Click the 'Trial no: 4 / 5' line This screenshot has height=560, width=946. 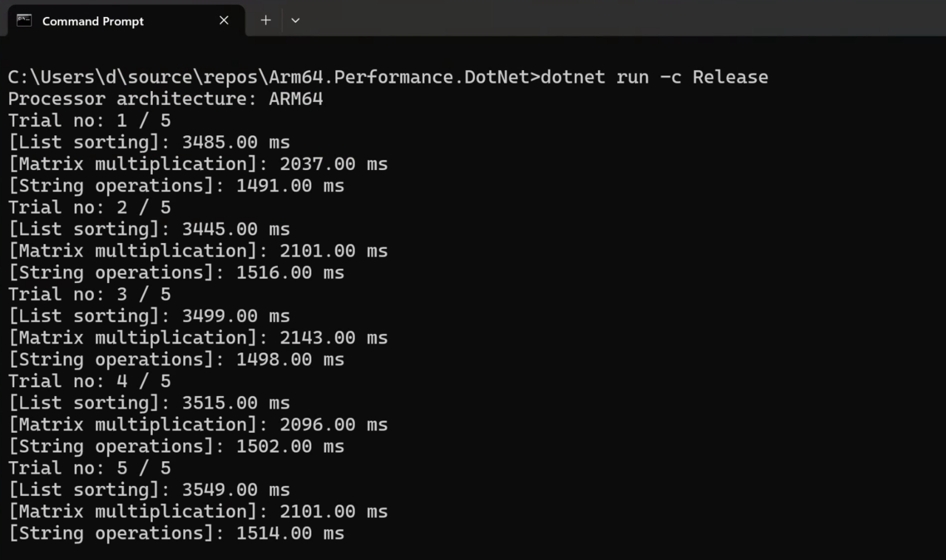pos(89,381)
